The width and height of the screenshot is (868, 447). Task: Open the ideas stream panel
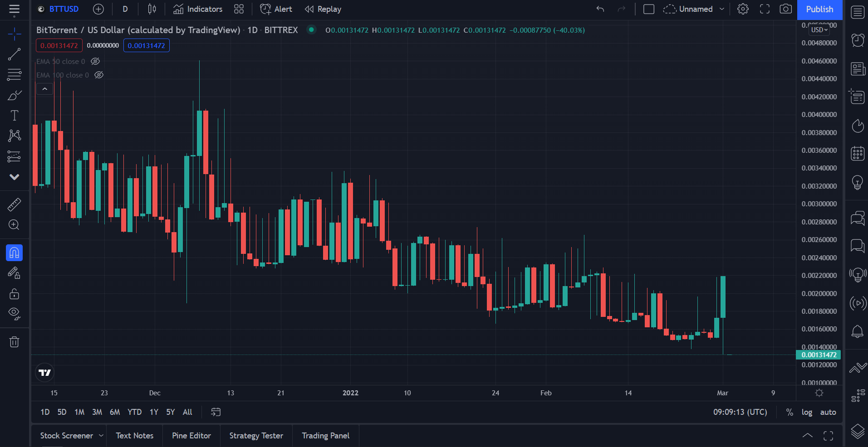click(857, 275)
